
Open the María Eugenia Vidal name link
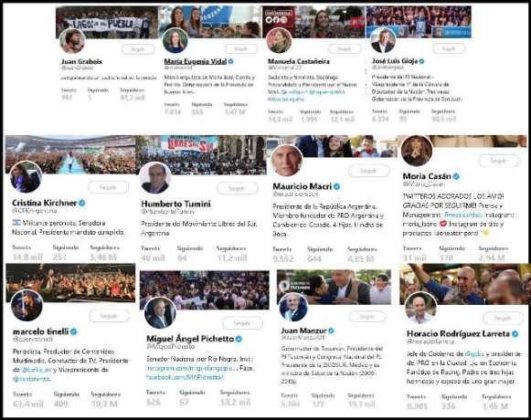(196, 61)
